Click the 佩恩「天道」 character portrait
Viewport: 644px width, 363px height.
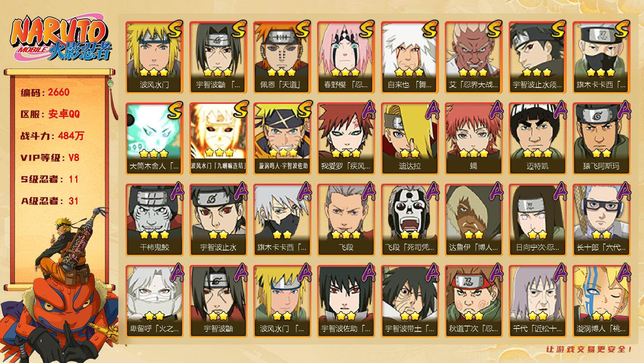pos(282,57)
